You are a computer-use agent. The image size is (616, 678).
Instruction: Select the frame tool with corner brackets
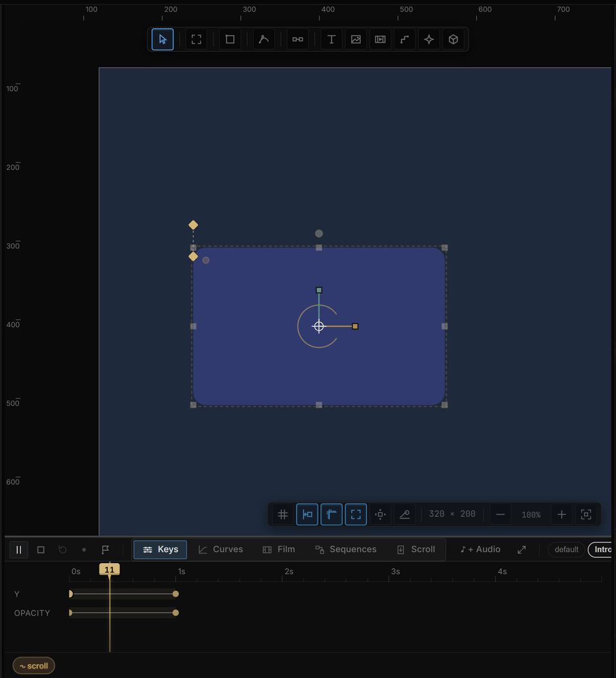tap(196, 39)
